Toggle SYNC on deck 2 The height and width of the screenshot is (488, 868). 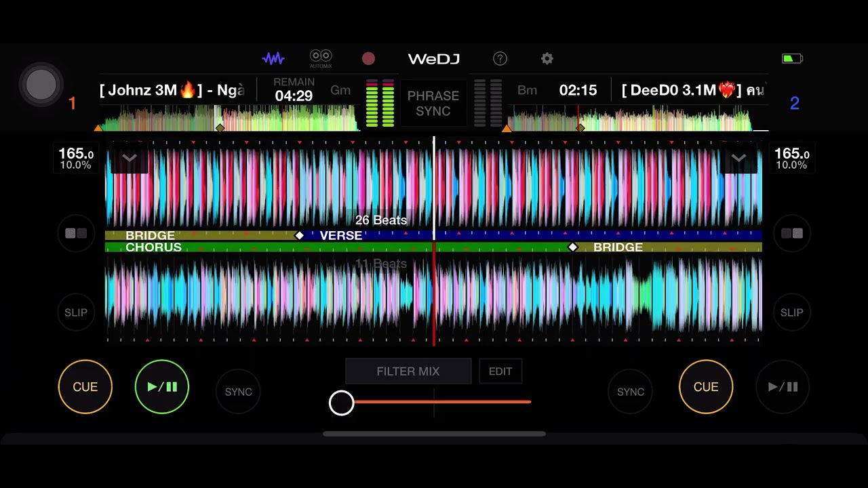coord(630,392)
